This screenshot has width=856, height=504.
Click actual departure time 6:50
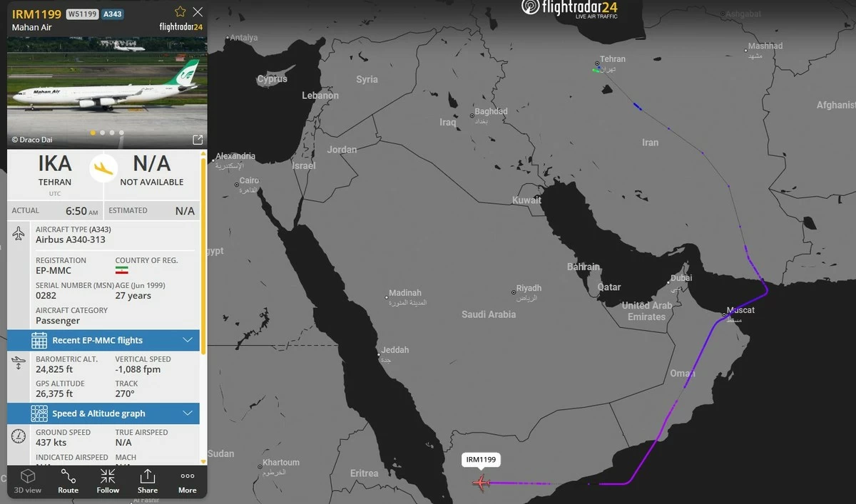click(x=82, y=211)
